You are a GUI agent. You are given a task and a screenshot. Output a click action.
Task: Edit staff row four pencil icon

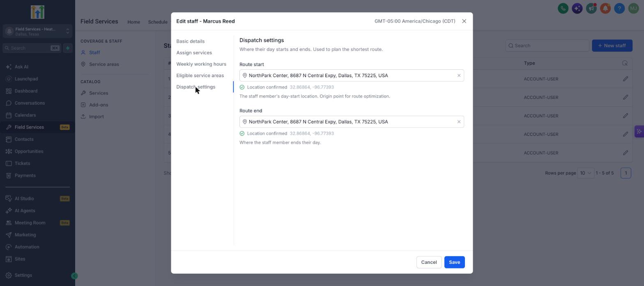[x=626, y=134]
